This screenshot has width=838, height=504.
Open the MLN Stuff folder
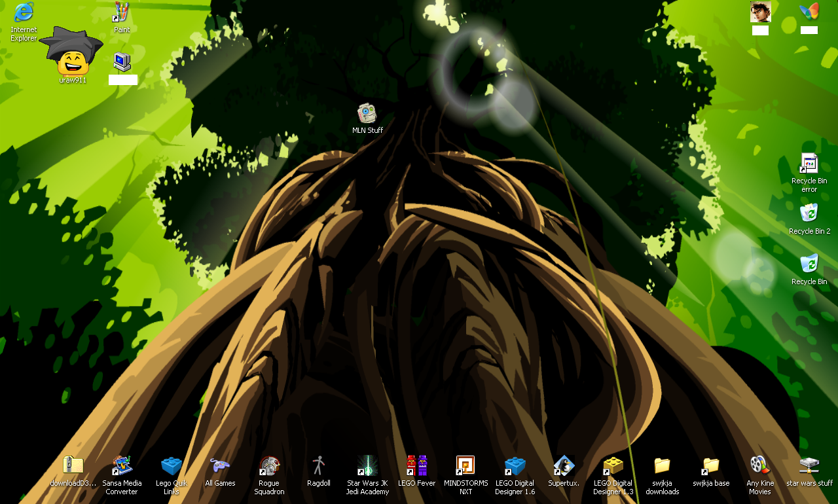coord(367,115)
